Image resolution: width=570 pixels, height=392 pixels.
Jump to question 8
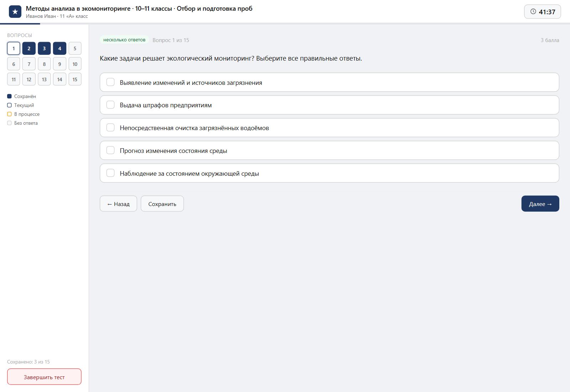pyautogui.click(x=44, y=64)
